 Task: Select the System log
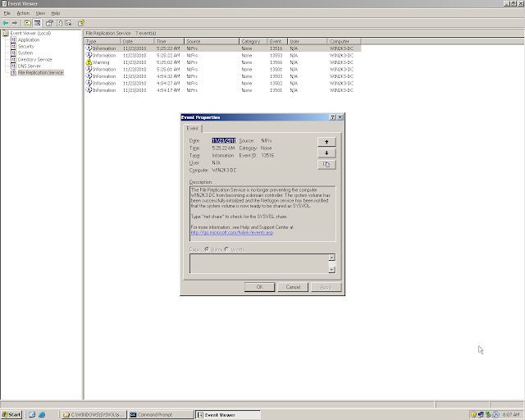click(x=25, y=53)
